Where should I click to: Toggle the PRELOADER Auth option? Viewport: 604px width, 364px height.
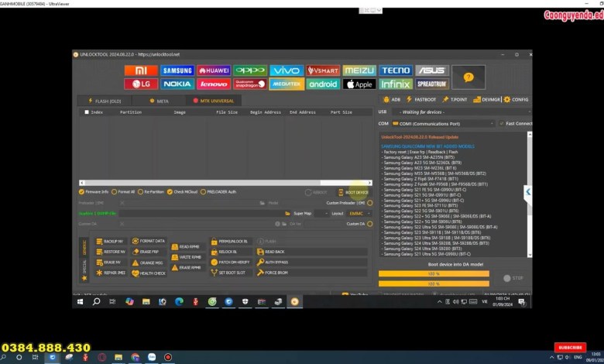coord(204,191)
